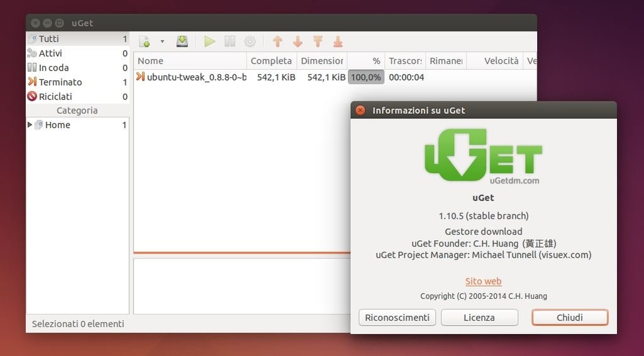Click the 00:00:04 elapsed time cell
This screenshot has height=356, width=644.
406,77
